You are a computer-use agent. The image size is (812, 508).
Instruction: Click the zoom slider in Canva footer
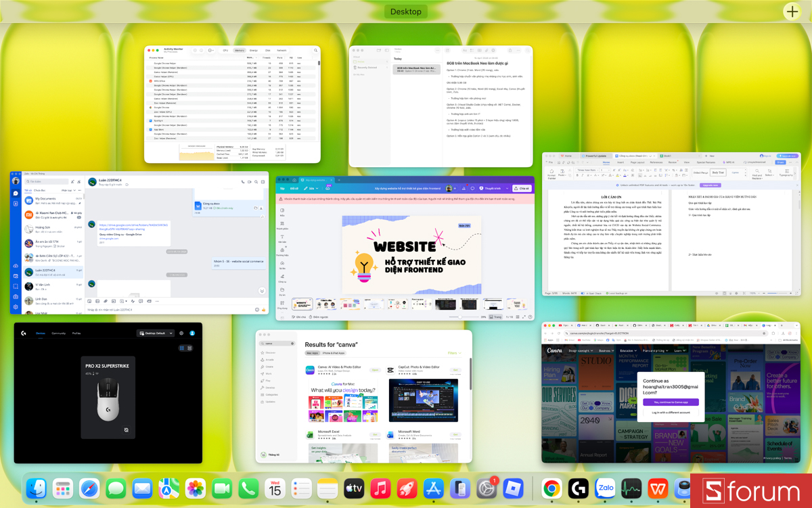pos(460,317)
